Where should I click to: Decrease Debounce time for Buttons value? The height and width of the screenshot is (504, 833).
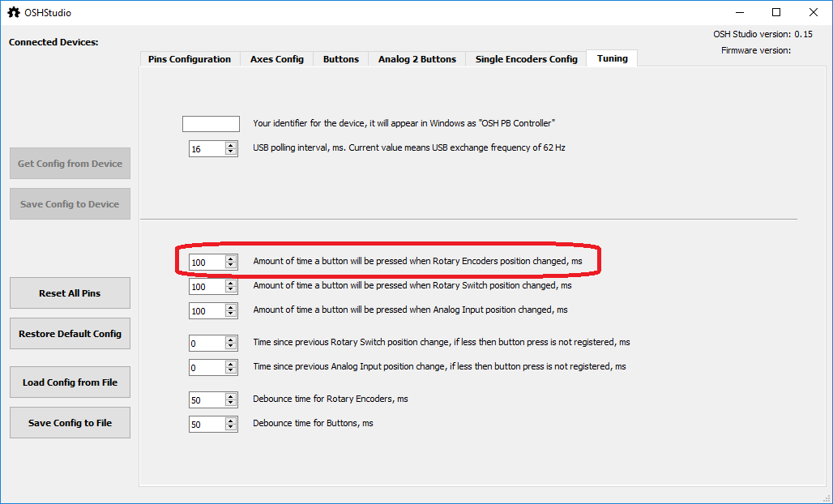point(231,428)
